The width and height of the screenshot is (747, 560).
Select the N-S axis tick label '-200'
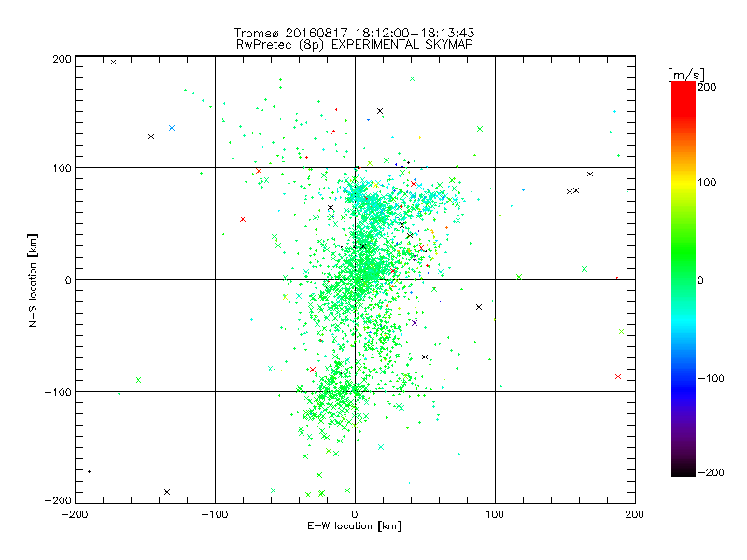click(58, 500)
